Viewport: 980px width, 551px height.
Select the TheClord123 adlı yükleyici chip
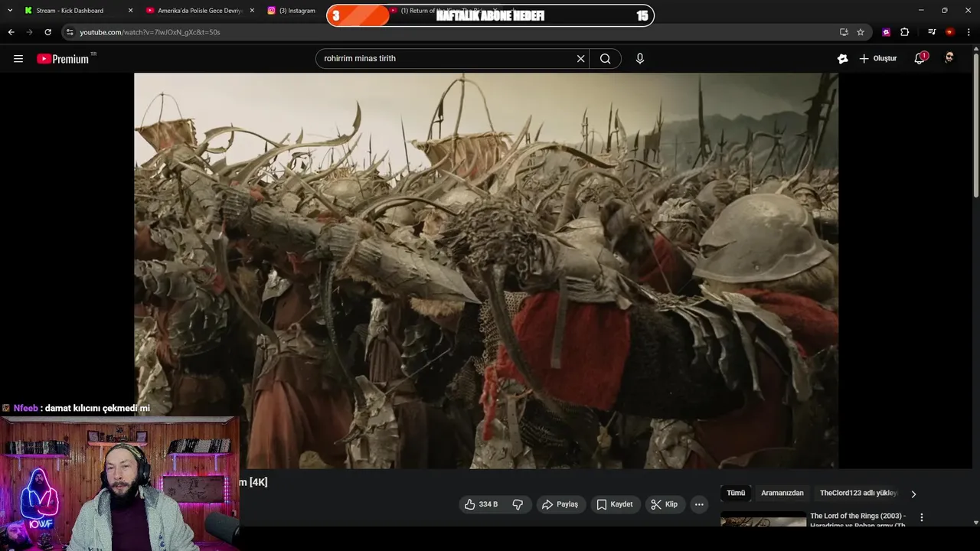point(858,494)
